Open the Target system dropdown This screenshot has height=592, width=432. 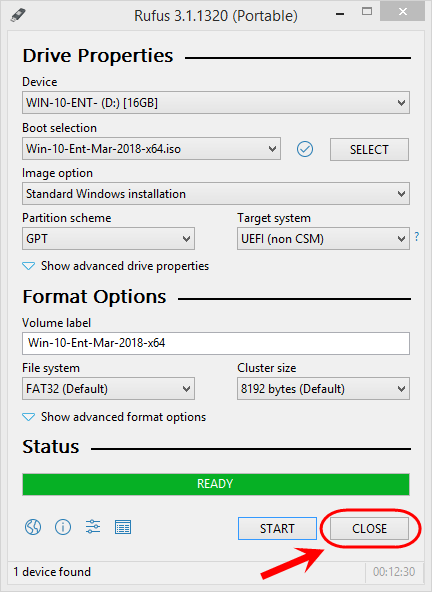[x=323, y=239]
